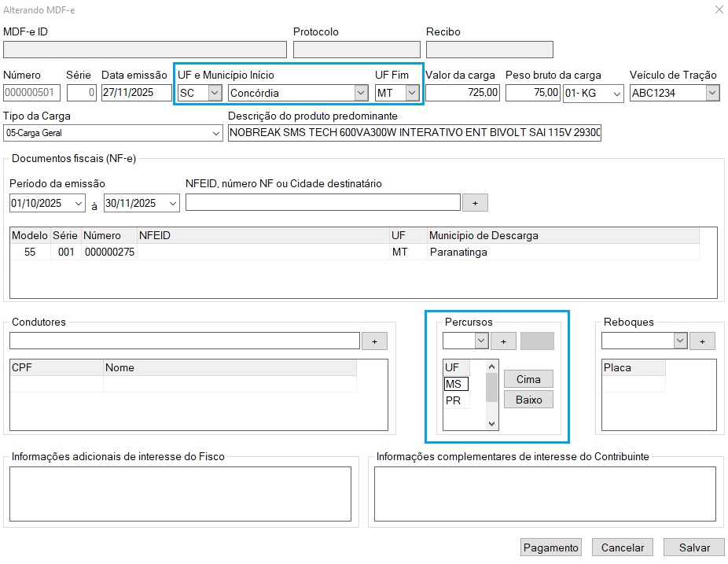Click the Cancelar button

pos(623,547)
